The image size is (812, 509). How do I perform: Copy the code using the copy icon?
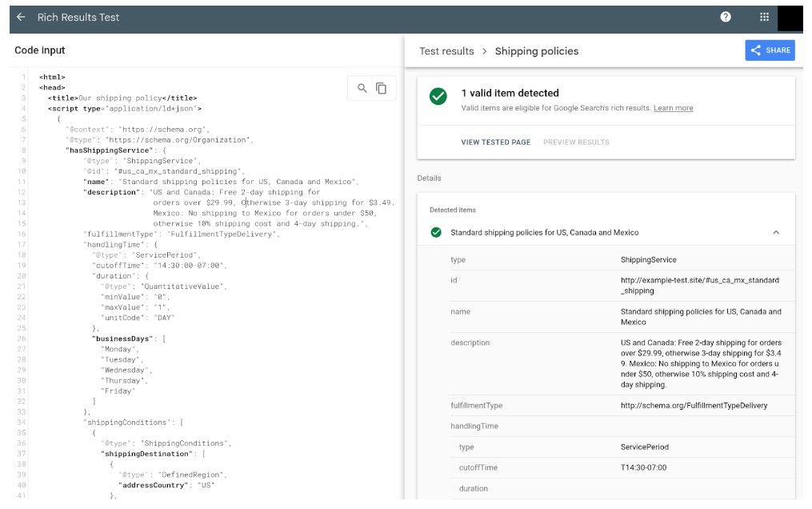coord(382,88)
